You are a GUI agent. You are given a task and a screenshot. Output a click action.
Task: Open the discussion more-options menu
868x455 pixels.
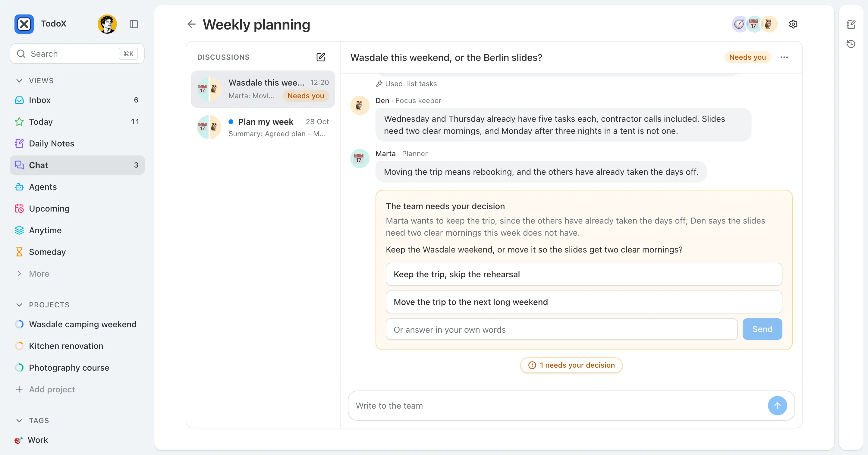[784, 57]
